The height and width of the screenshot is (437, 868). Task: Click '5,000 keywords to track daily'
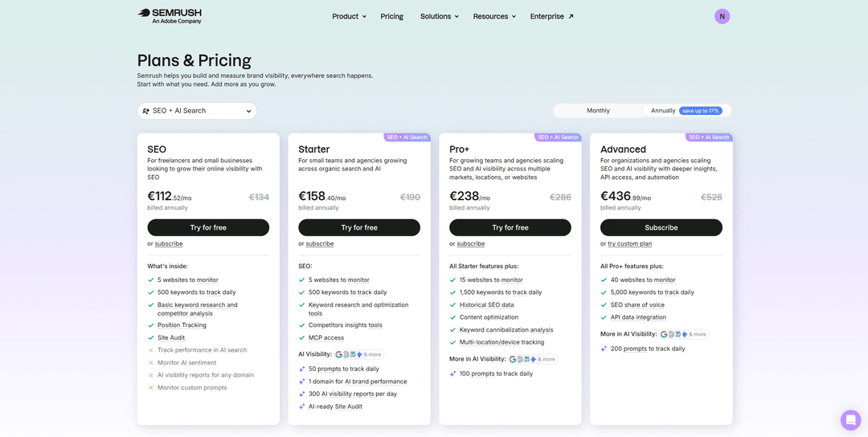652,292
